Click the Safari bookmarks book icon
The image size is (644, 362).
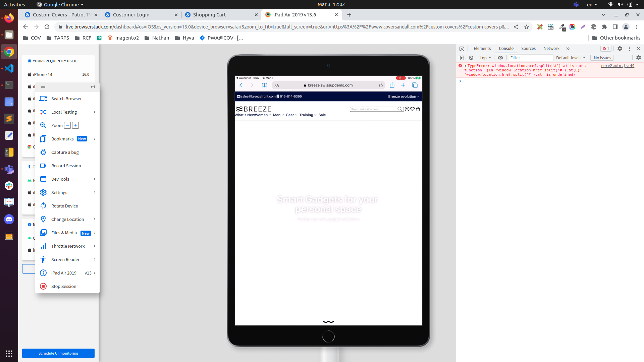pos(264,85)
